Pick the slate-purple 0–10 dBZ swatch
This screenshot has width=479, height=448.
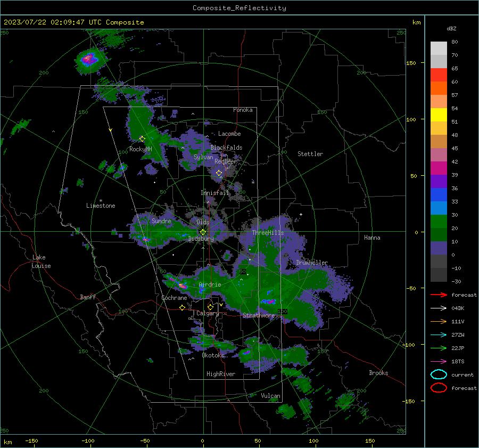click(x=439, y=248)
